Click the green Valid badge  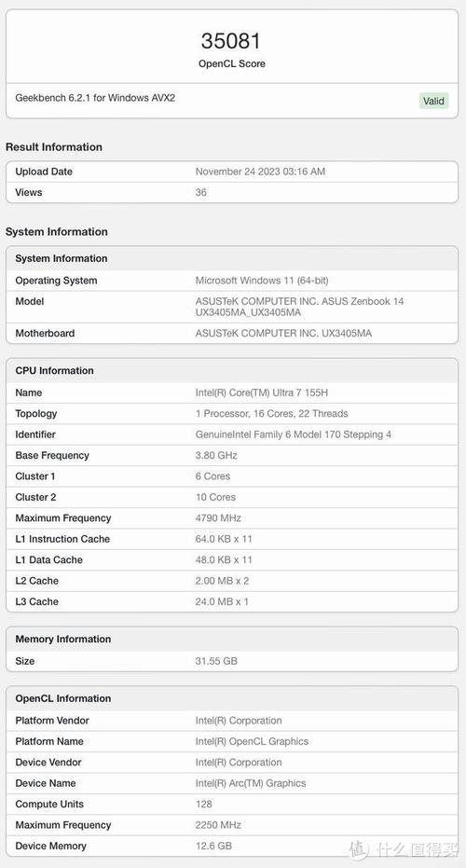433,101
